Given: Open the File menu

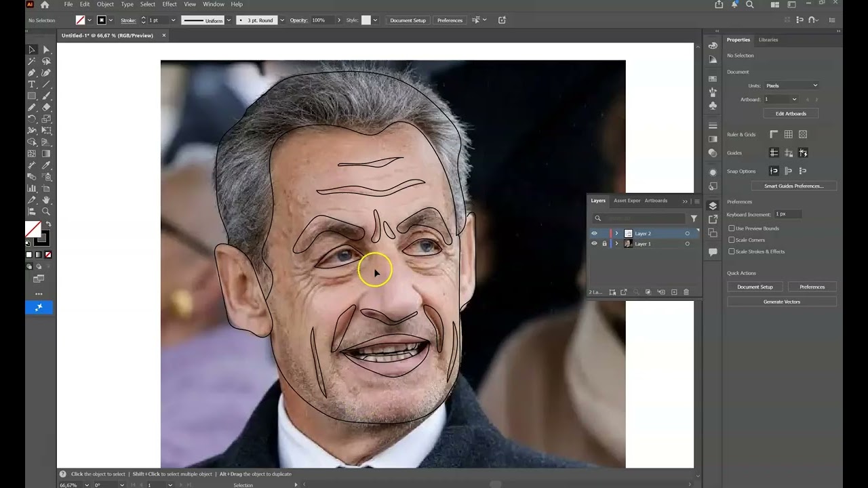Looking at the screenshot, I should [x=68, y=4].
